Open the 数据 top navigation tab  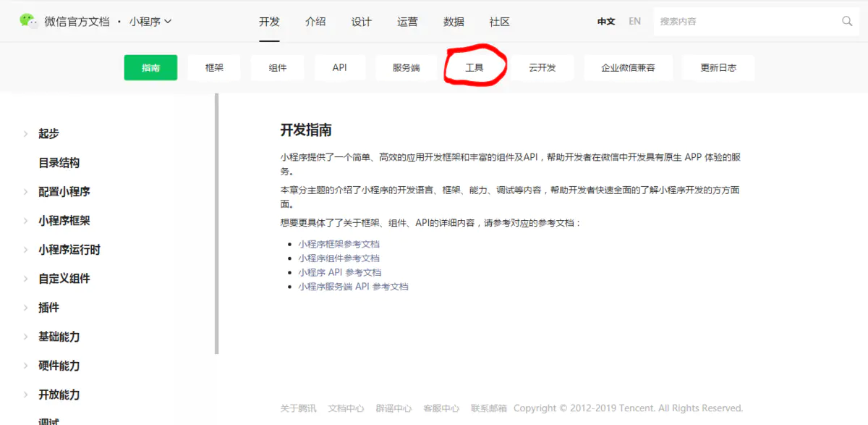pyautogui.click(x=454, y=22)
